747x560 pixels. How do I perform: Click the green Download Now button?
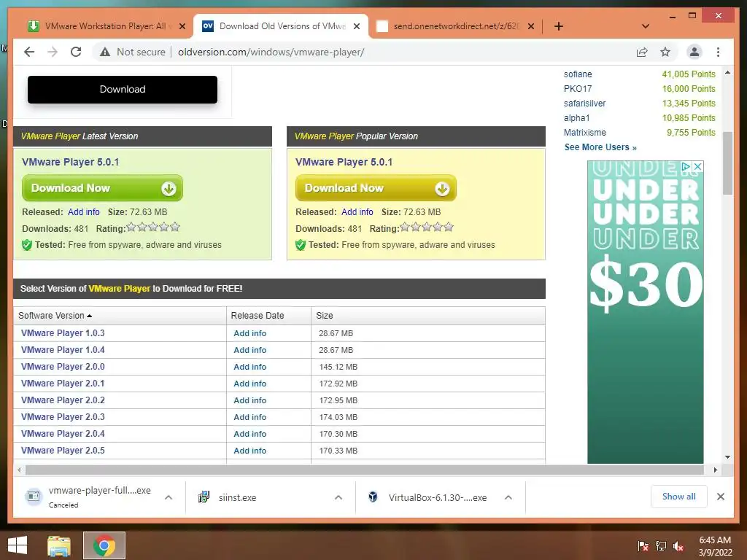[102, 188]
